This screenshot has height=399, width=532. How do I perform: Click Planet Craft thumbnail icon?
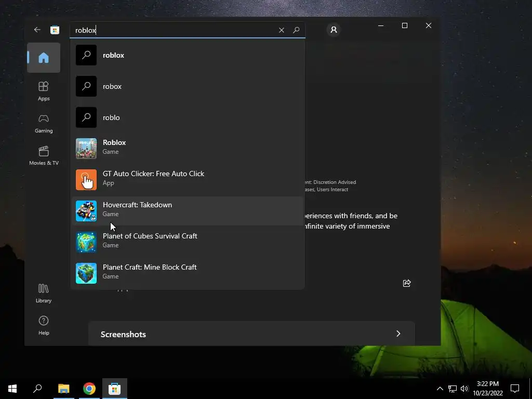[86, 273]
